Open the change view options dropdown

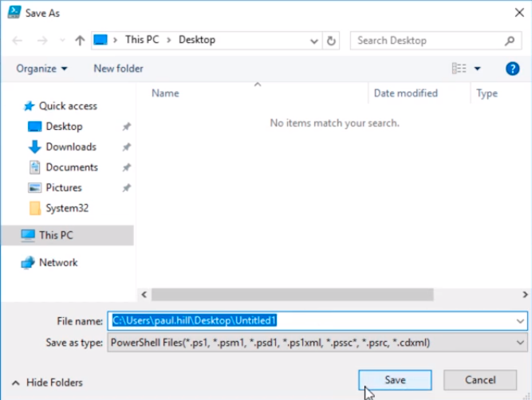point(478,69)
